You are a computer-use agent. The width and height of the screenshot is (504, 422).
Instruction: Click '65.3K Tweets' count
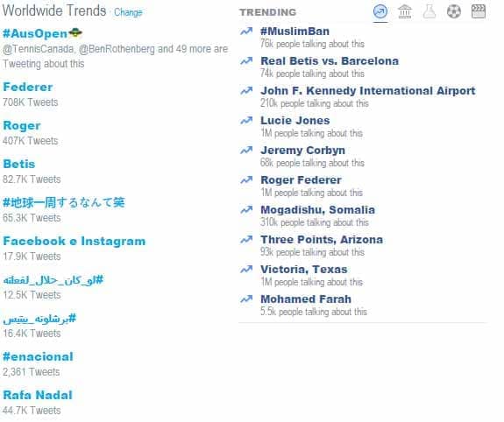32,218
